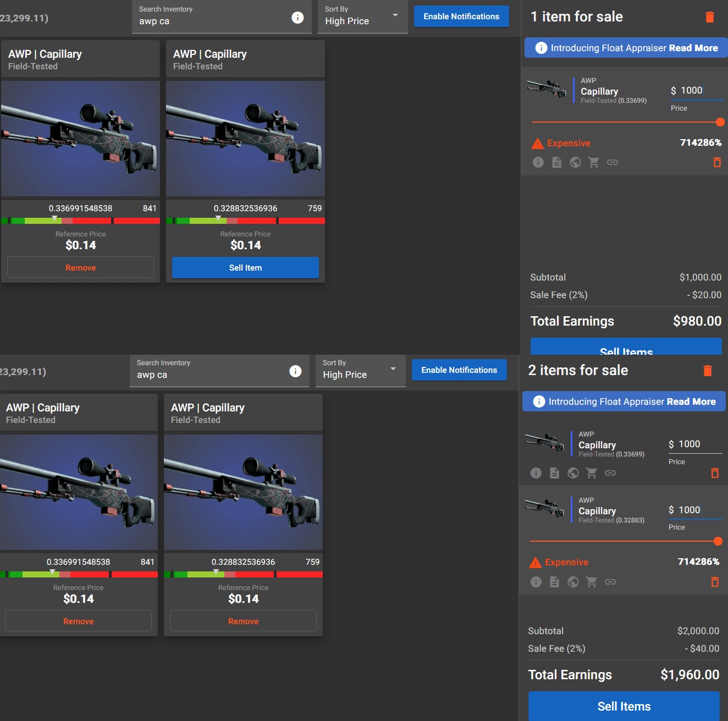In 2-items list, click link icon for 0.33699 Capillary
The image size is (728, 721).
pos(610,473)
